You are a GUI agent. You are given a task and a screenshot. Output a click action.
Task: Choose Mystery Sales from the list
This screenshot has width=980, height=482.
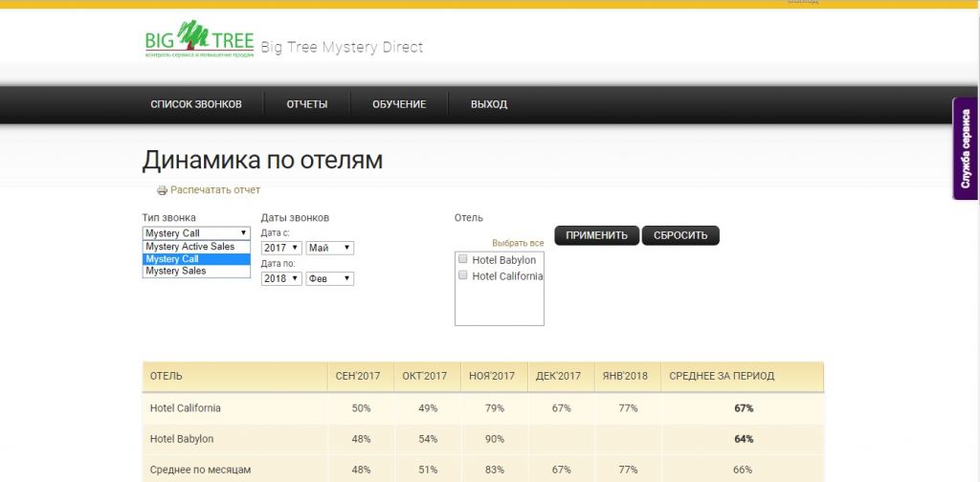coord(196,271)
